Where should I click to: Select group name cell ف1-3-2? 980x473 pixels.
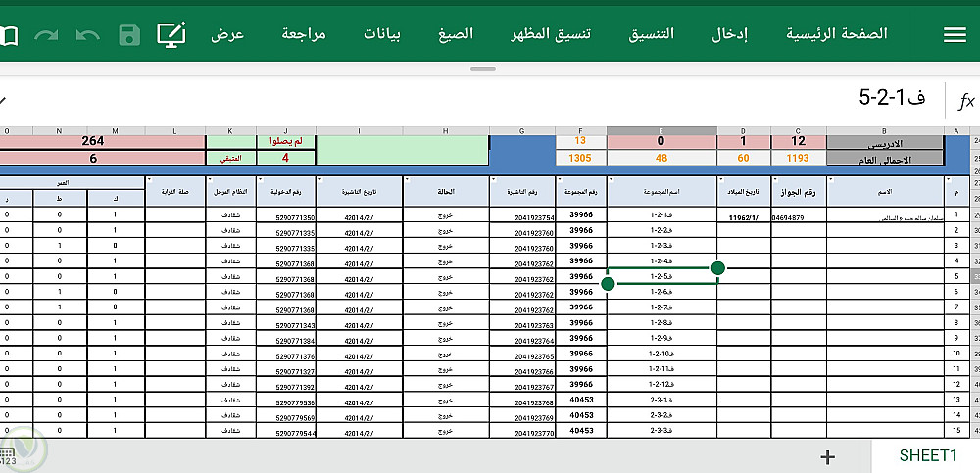click(x=661, y=415)
